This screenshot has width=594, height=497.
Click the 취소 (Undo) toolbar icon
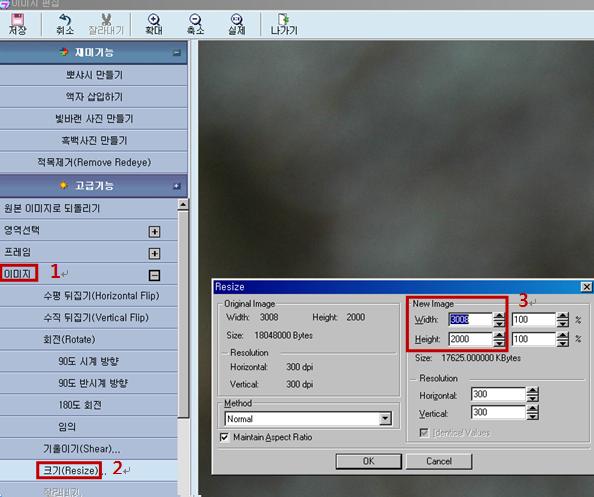click(65, 19)
